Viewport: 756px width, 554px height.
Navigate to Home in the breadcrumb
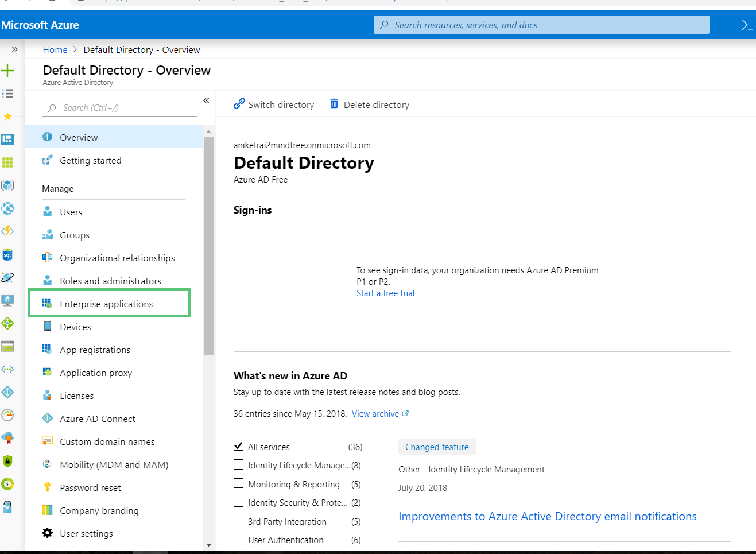(x=55, y=50)
